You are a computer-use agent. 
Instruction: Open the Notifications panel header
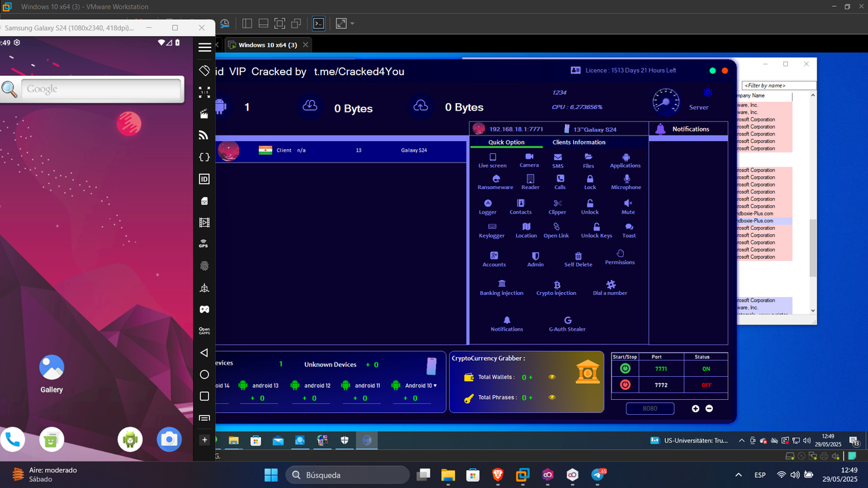click(688, 129)
